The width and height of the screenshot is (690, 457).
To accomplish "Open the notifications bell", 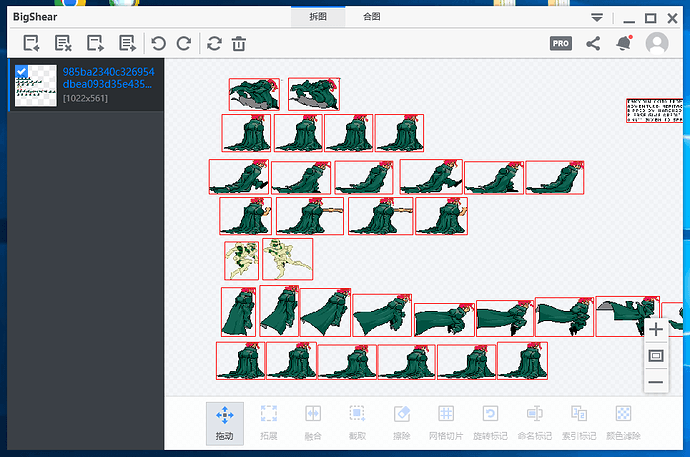I will coord(624,43).
